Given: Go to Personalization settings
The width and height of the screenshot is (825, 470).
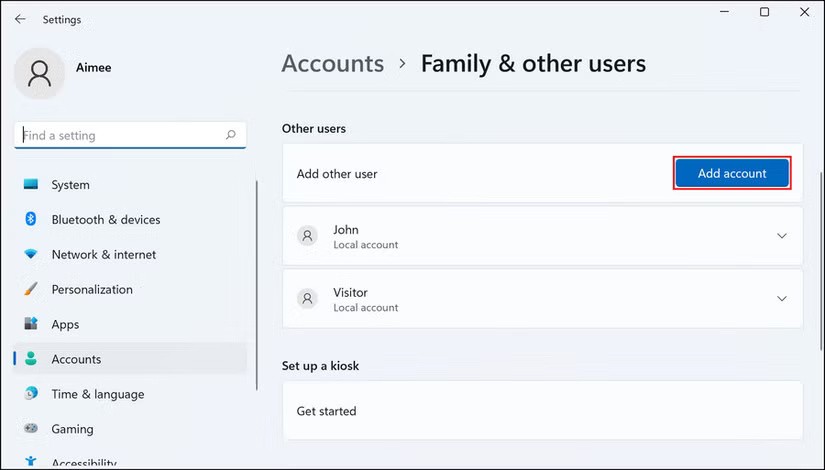Looking at the screenshot, I should [92, 290].
